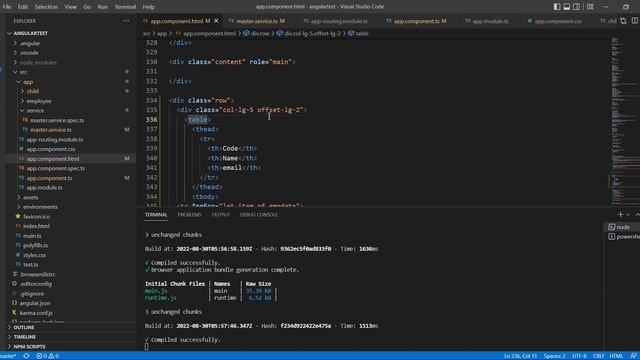The image size is (640, 360).
Task: Expand the assets folder
Action: coord(31,197)
